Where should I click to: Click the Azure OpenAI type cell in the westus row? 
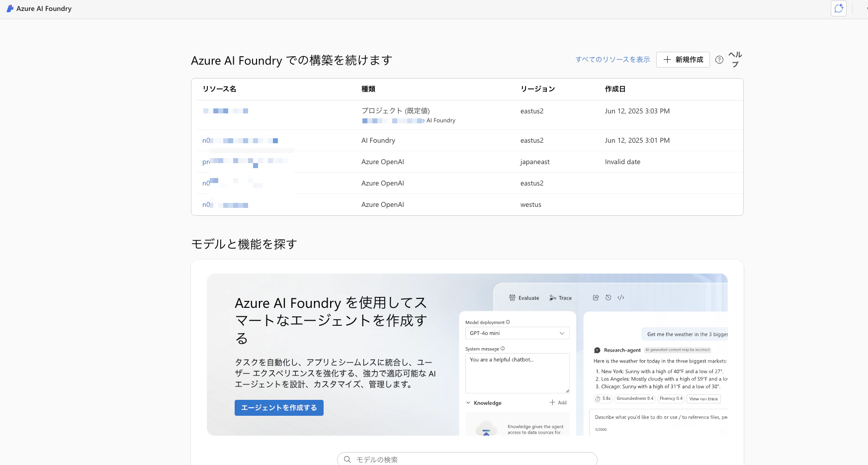click(x=383, y=205)
